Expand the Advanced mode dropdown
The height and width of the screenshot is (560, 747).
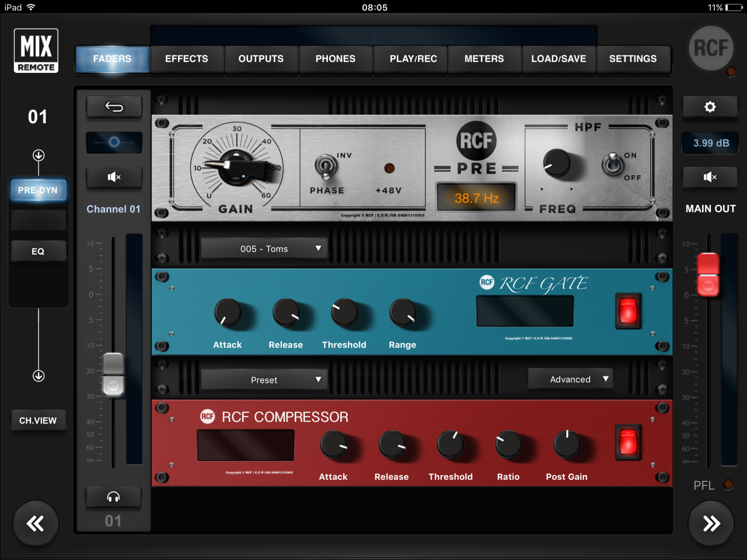tap(570, 379)
